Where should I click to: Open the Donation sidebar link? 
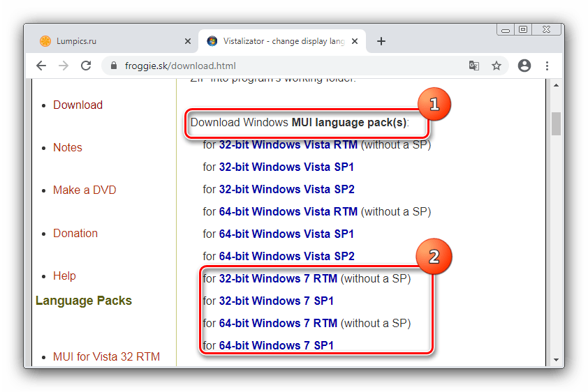coord(75,233)
